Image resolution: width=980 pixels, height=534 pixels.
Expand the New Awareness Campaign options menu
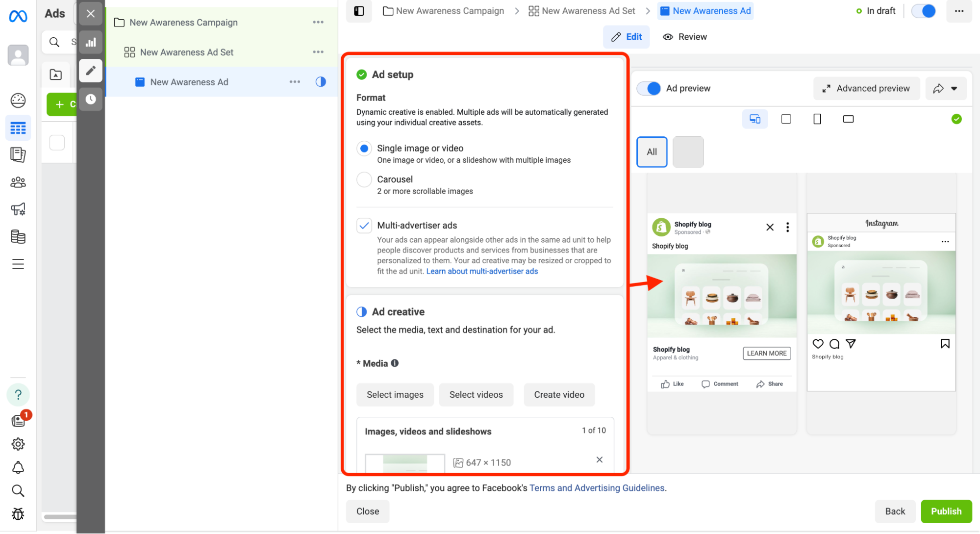tap(318, 23)
